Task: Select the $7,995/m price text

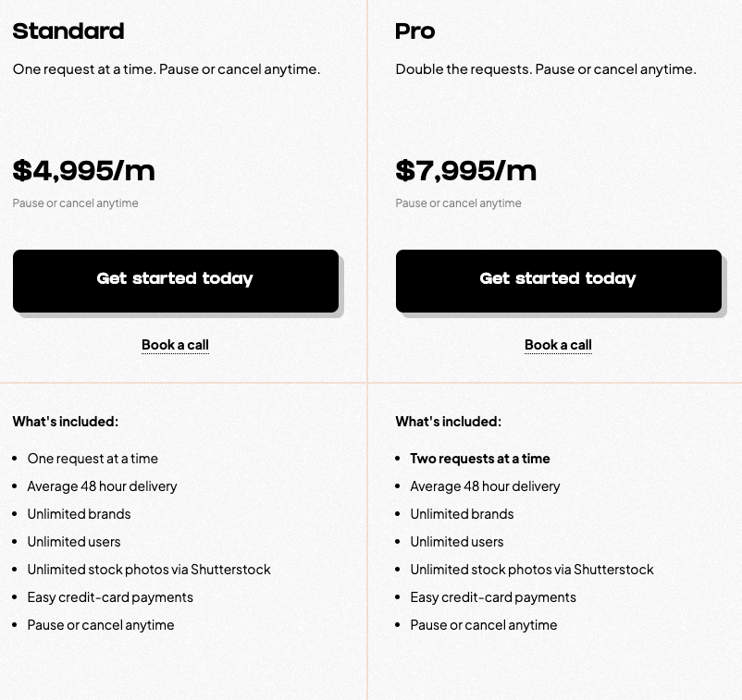Action: pos(466,171)
